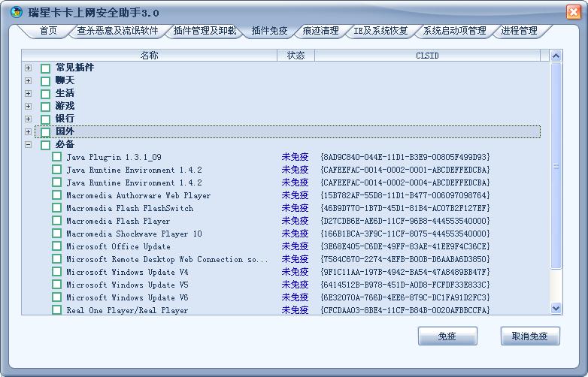
Task: Sort by the 状态 column header
Action: point(296,56)
